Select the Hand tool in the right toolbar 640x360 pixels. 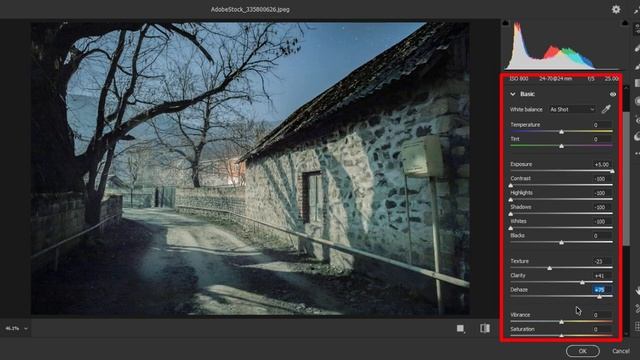637,291
